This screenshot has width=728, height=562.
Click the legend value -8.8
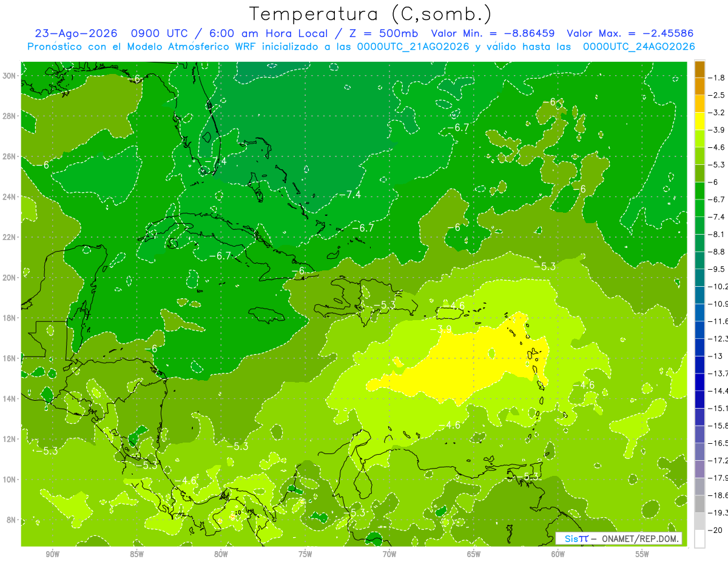[717, 251]
